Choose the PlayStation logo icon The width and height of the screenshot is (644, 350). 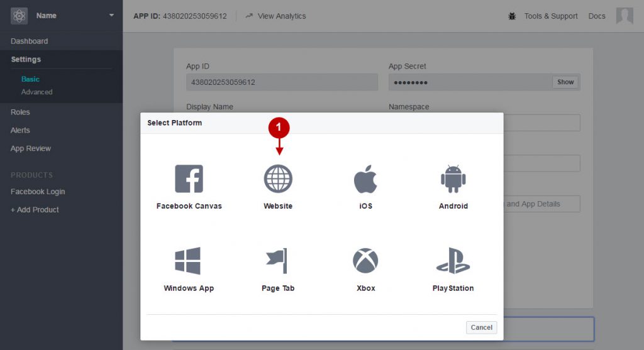(x=453, y=261)
